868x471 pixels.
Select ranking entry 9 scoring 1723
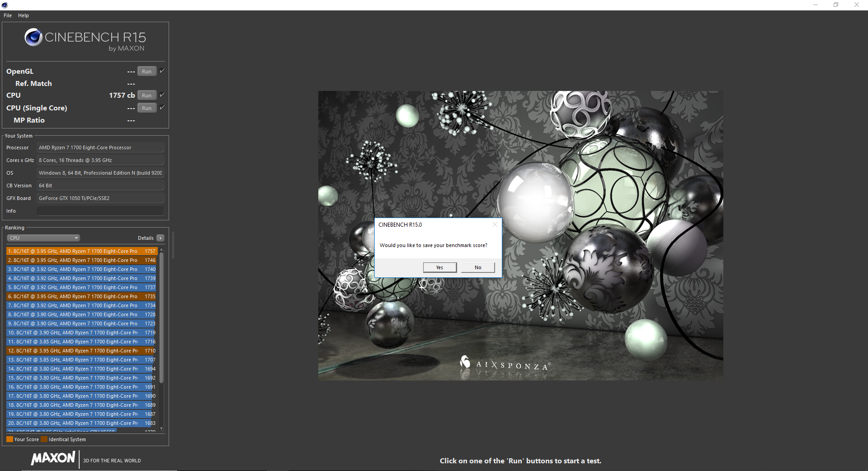[81, 324]
